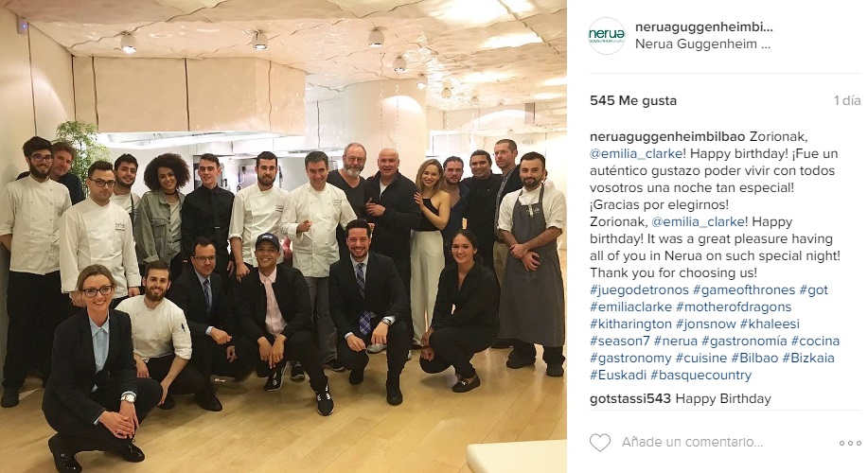The height and width of the screenshot is (473, 868).
Task: Open Nerua Guggenheim location link
Action: (x=702, y=44)
